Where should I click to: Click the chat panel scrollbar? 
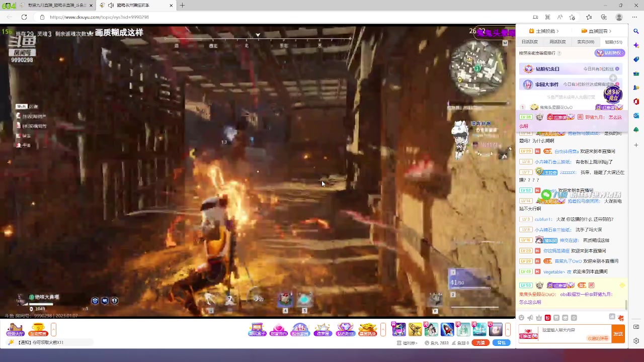tap(626, 305)
